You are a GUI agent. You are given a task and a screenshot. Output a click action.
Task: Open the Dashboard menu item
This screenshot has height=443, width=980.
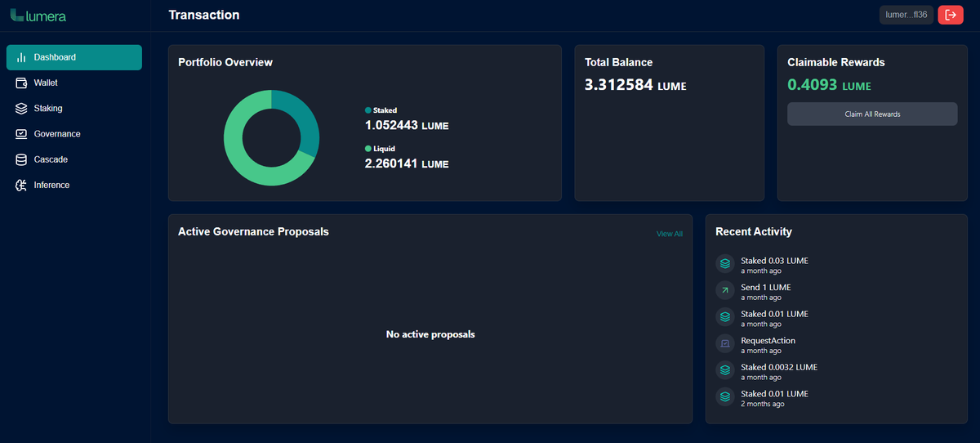point(74,57)
